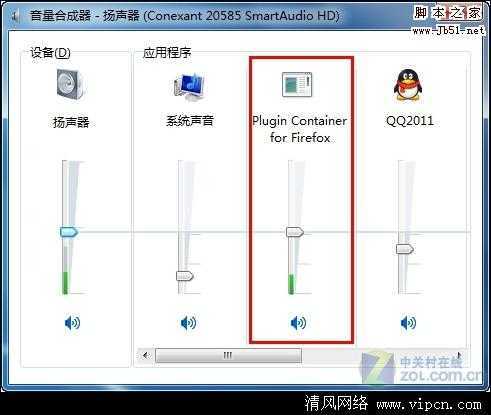Click right arrow of applications scrollbar
Viewport: 491px width, 415px height.
(460, 355)
